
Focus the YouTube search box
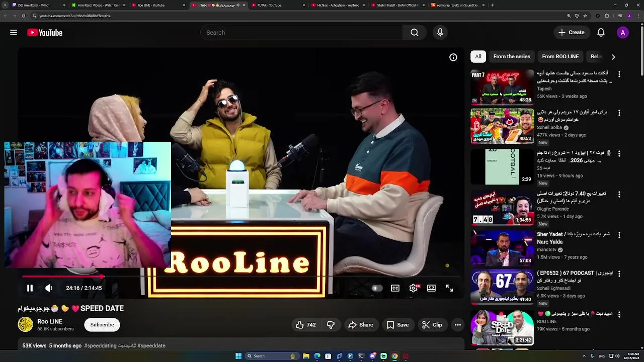click(x=301, y=33)
